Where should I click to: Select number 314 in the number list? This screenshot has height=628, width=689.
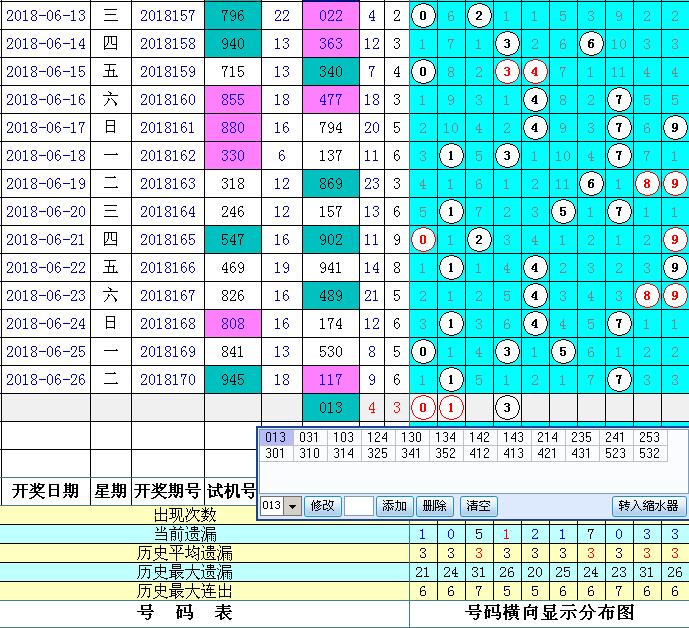pos(343,453)
